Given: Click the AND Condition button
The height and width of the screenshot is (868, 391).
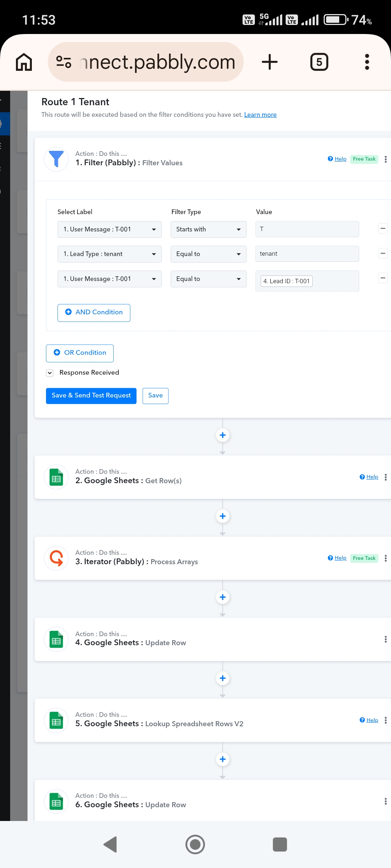Looking at the screenshot, I should (x=94, y=312).
